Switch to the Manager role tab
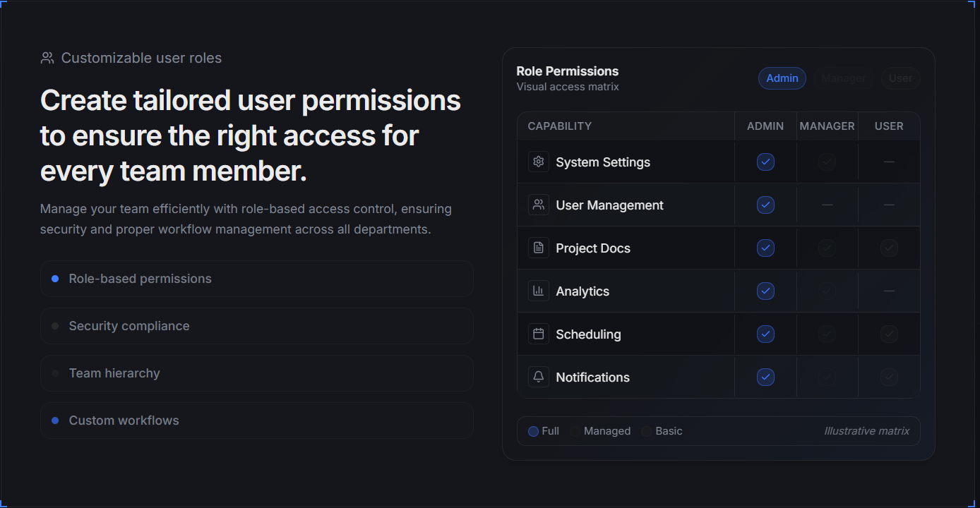Screen dimensions: 980x508 (x=844, y=78)
